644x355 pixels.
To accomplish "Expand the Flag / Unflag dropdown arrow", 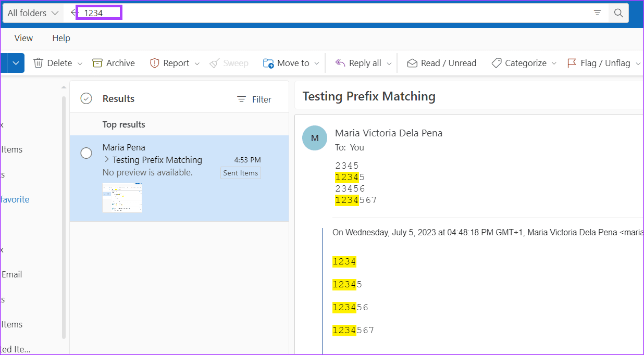I will point(638,64).
